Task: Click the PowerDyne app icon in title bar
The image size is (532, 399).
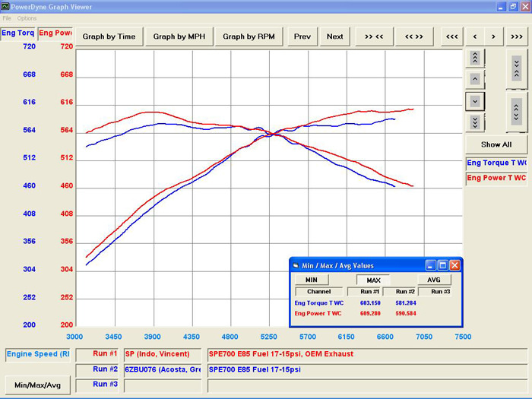Action: pos(5,6)
